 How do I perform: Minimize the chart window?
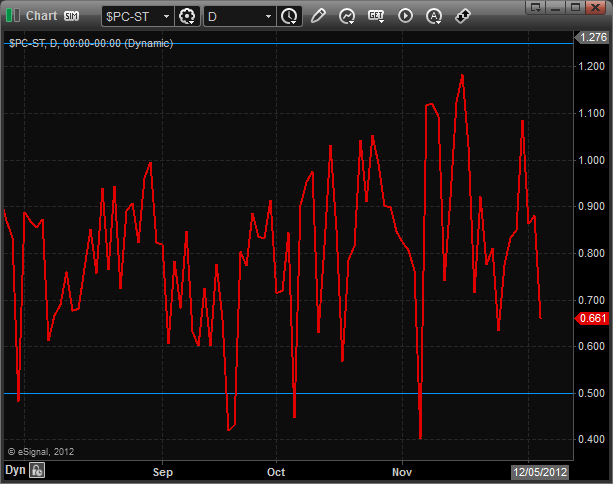click(555, 7)
